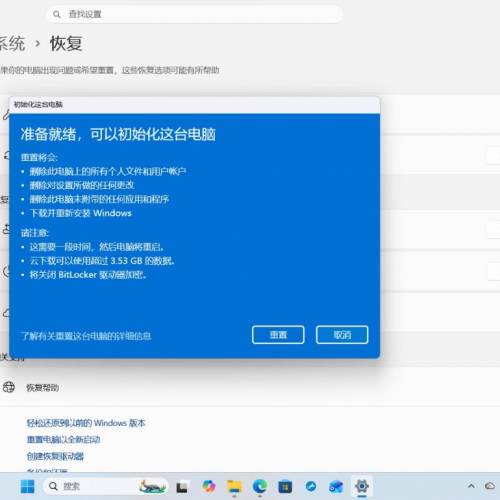Launch Microsoft Edge from the taskbar

pos(260,487)
